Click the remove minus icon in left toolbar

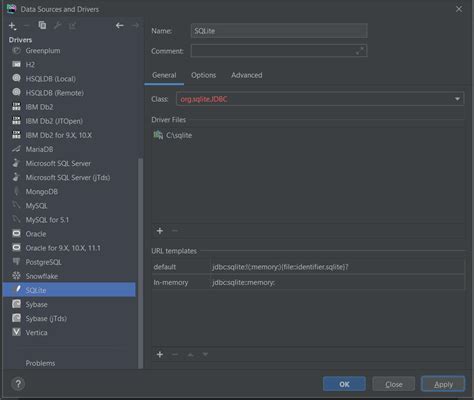[27, 26]
